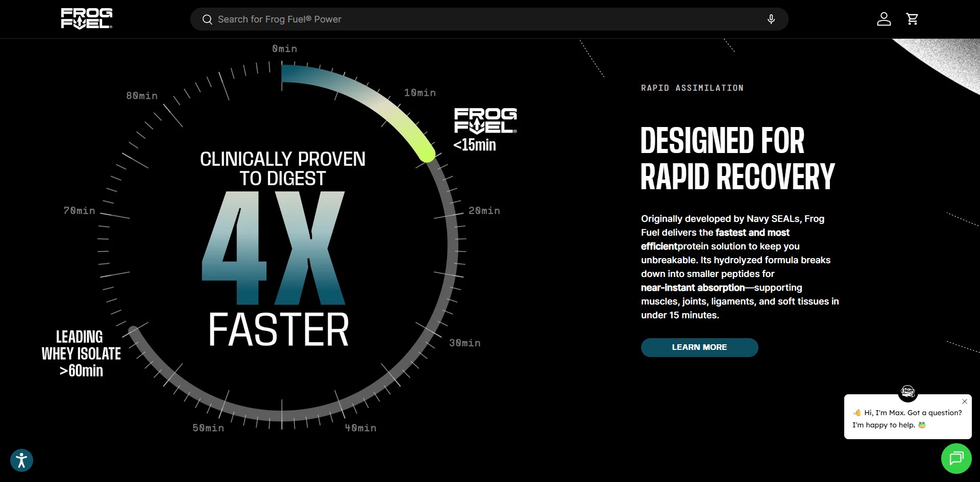
Task: Open the shopping cart icon
Action: pos(912,19)
